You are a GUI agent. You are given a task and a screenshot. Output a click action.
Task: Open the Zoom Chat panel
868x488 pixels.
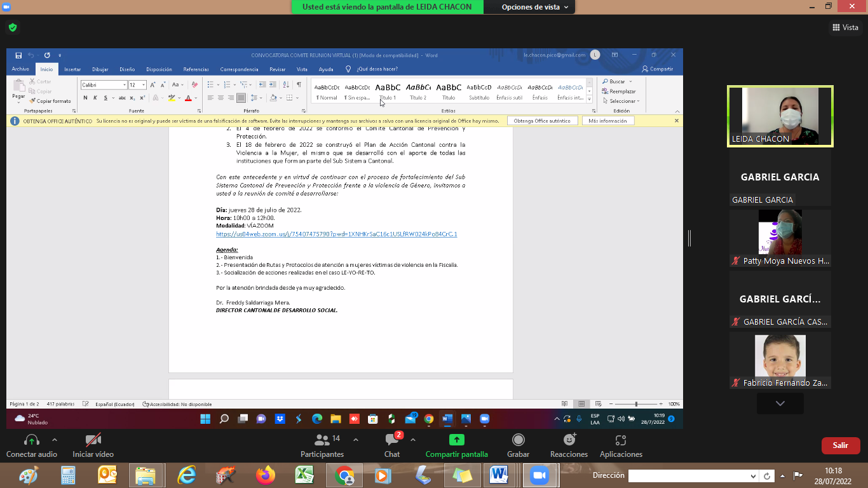click(x=392, y=440)
